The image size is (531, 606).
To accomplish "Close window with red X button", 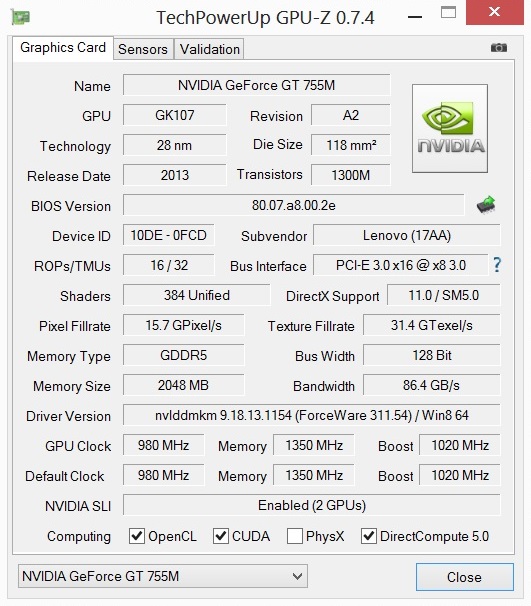I will [x=495, y=12].
